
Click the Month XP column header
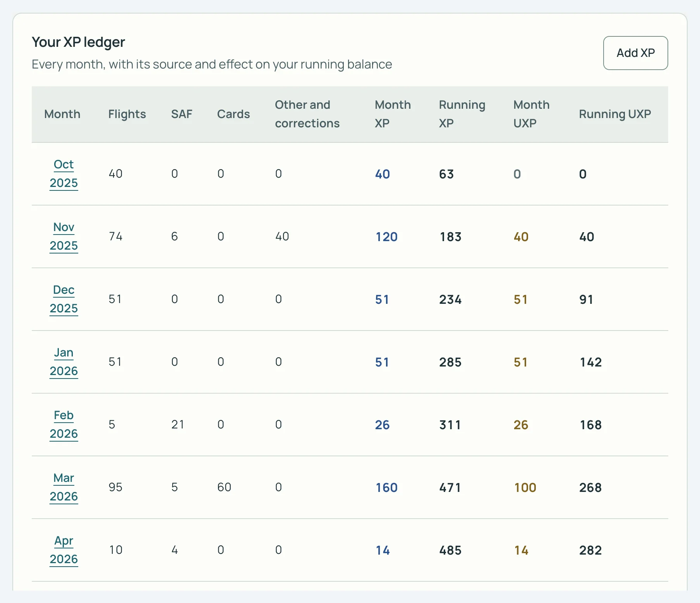393,114
